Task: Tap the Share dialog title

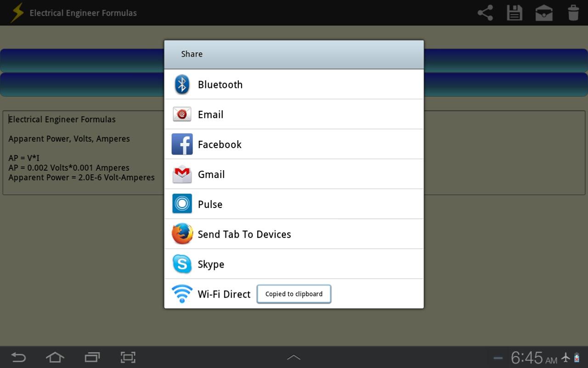Action: pyautogui.click(x=192, y=54)
